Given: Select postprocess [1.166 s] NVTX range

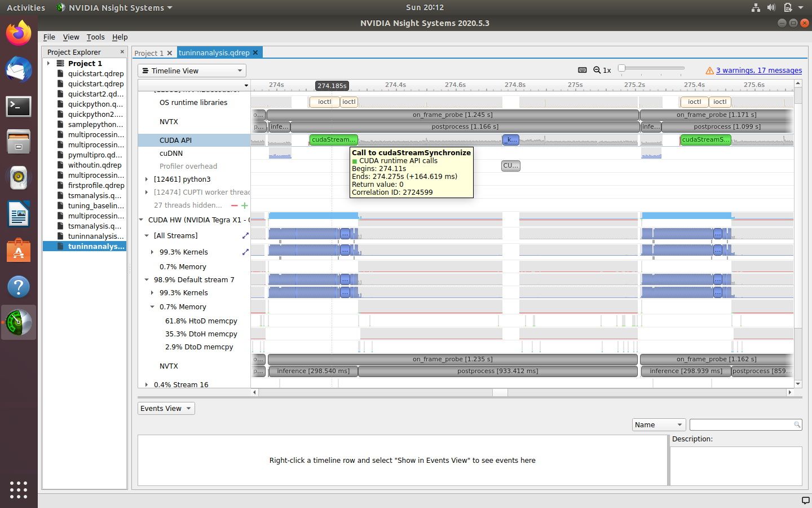Looking at the screenshot, I should pos(465,127).
